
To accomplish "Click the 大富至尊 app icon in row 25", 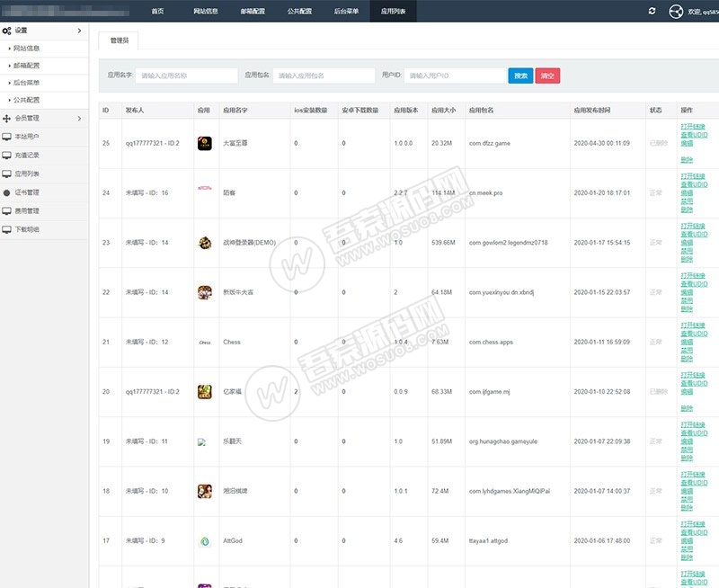I will click(x=205, y=143).
